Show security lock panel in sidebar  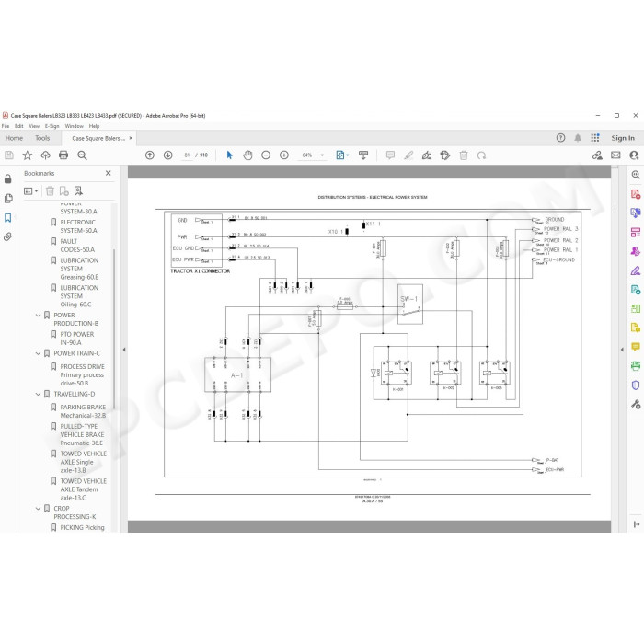click(7, 179)
